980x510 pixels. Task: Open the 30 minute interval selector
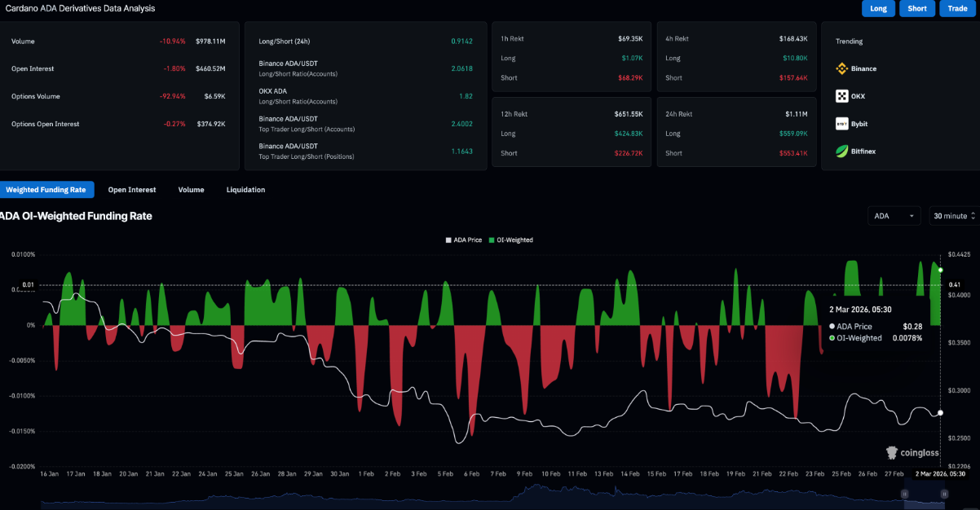click(x=950, y=215)
